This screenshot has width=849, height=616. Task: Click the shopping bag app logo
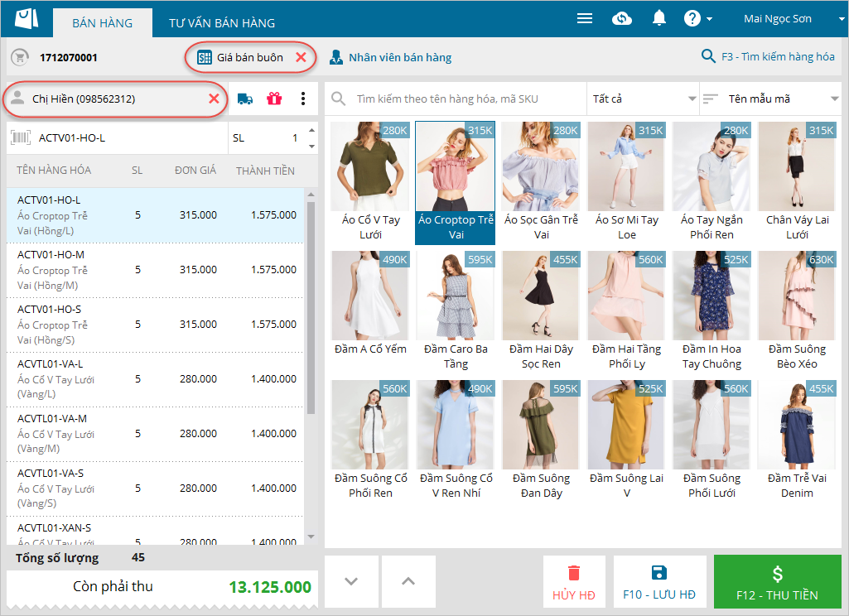tap(26, 18)
